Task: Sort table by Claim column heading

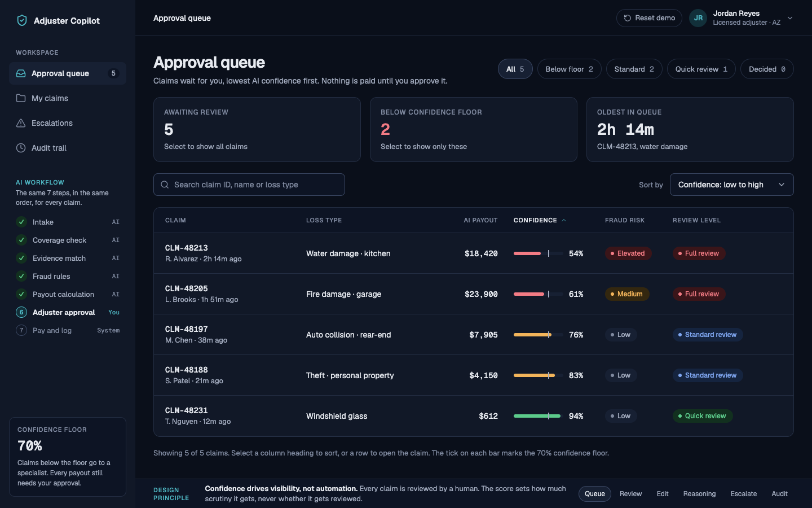Action: tap(175, 220)
